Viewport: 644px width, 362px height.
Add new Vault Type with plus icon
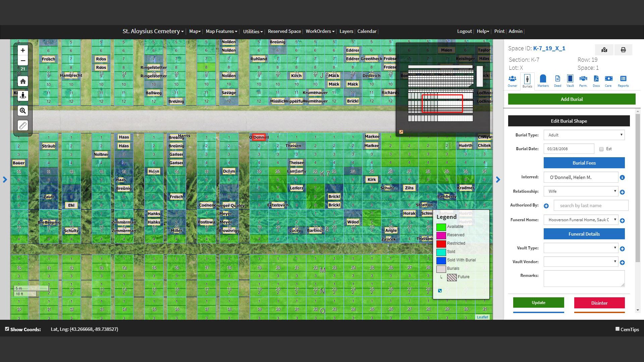(x=622, y=249)
